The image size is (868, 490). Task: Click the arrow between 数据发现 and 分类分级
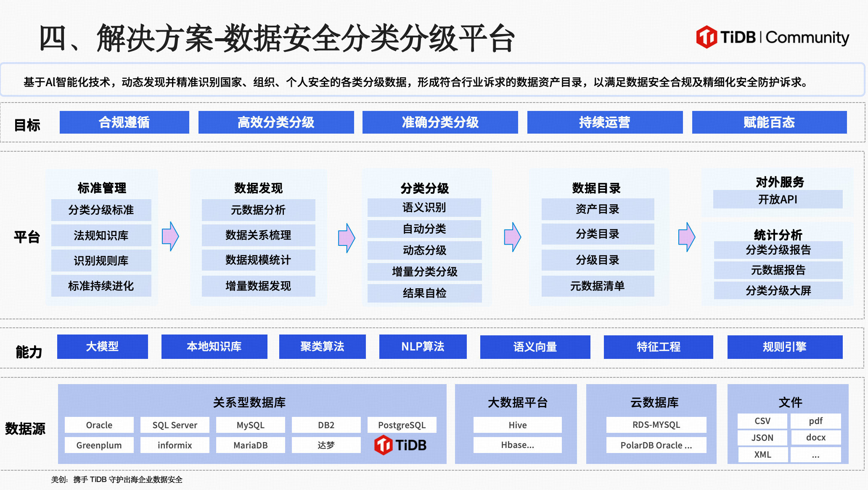coord(347,238)
